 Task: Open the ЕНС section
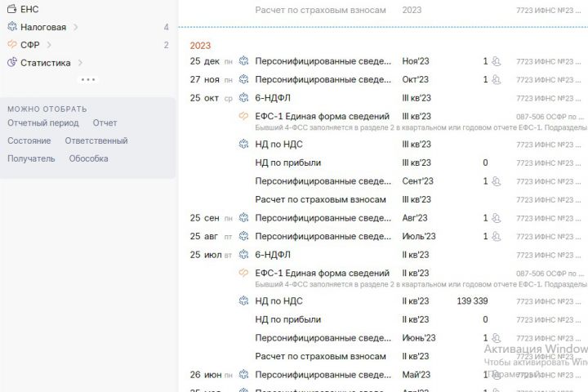(29, 9)
